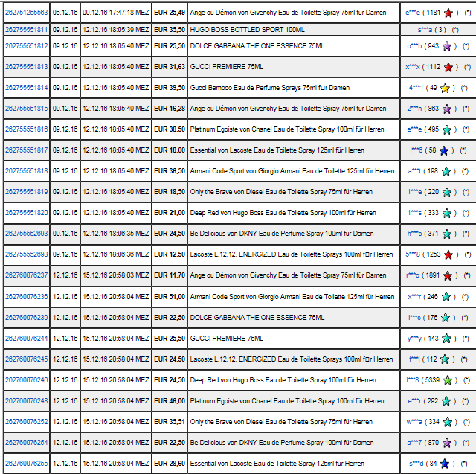This screenshot has width=476, height=474.
Task: Click the teal star beside feedback score 495
Action: [447, 130]
